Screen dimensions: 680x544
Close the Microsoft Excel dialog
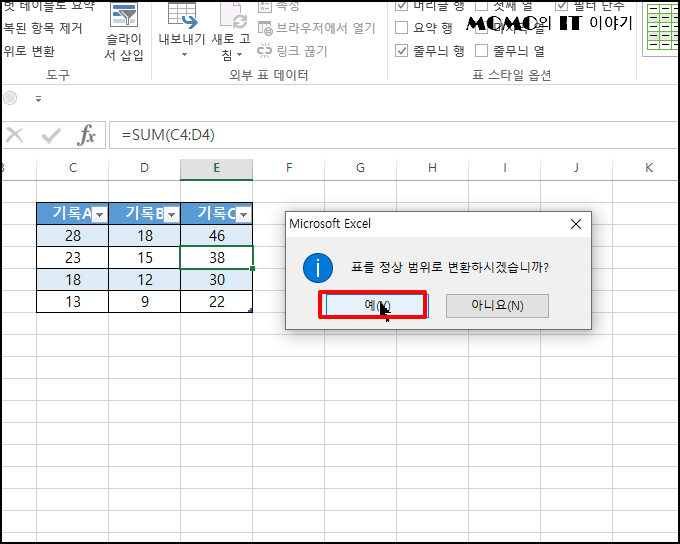pos(576,224)
